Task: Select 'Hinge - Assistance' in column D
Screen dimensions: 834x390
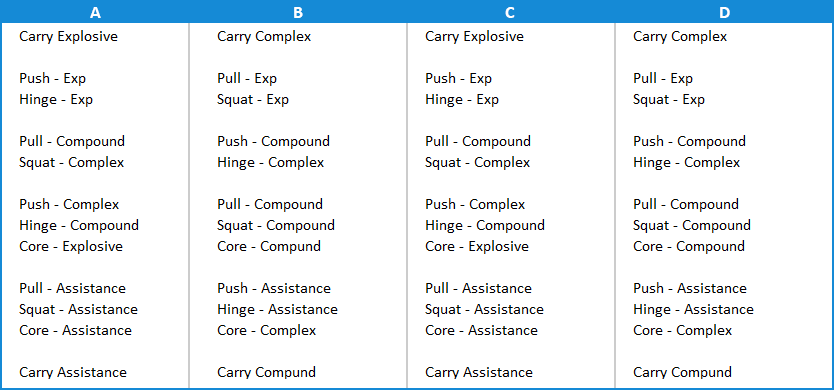Action: click(693, 309)
